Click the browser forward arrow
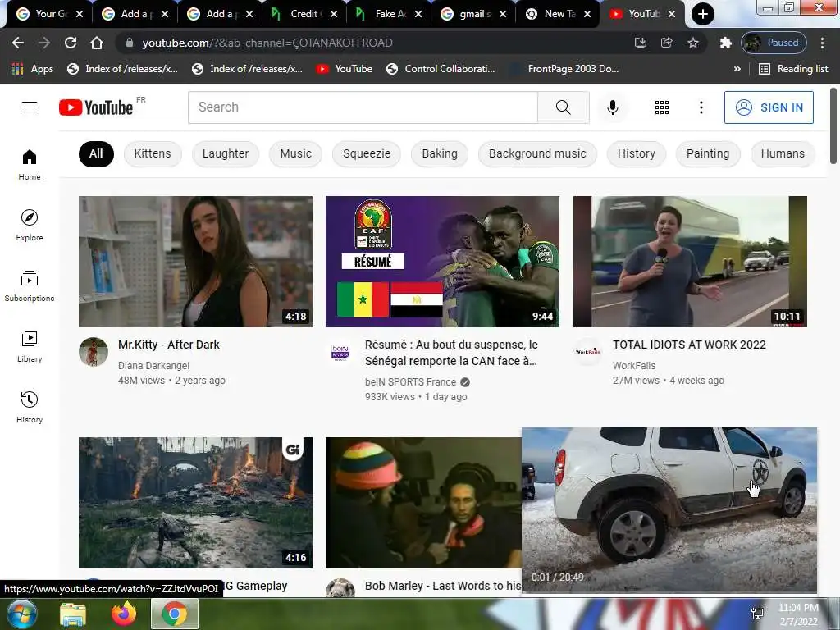Screen dimensions: 840x630 point(44,43)
